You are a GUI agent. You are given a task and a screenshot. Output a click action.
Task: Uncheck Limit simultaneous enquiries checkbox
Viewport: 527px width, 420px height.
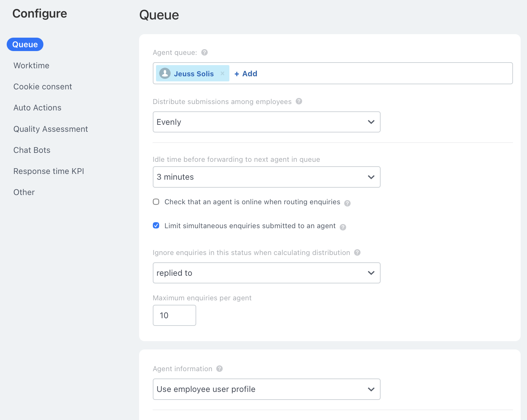tap(156, 226)
